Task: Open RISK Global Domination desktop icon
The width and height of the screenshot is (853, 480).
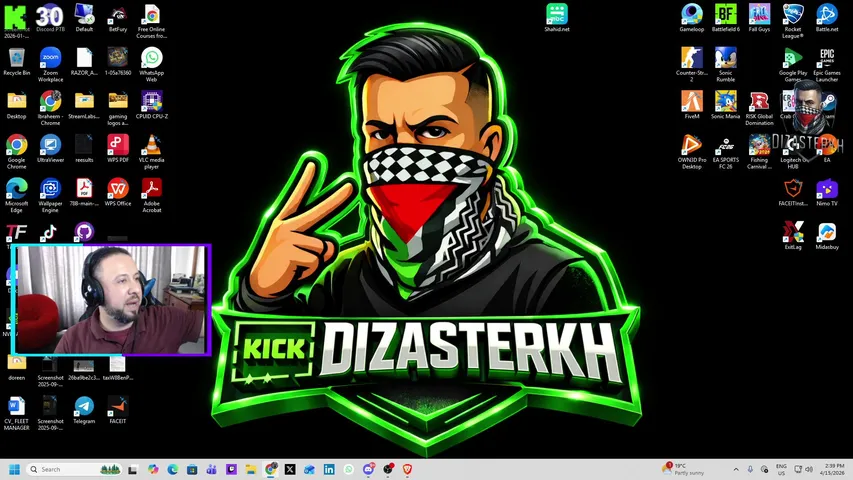Action: tap(759, 108)
